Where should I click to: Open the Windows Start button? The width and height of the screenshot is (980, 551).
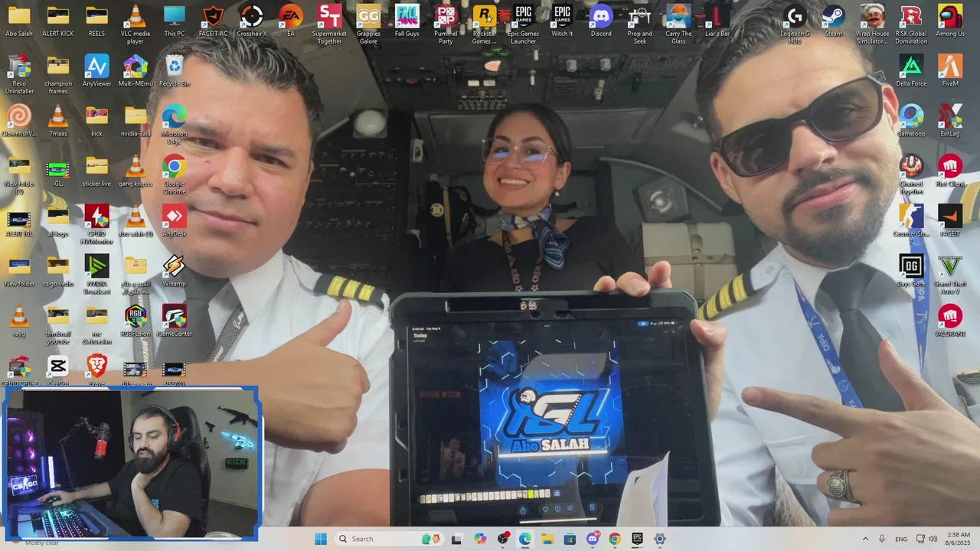pyautogui.click(x=321, y=539)
